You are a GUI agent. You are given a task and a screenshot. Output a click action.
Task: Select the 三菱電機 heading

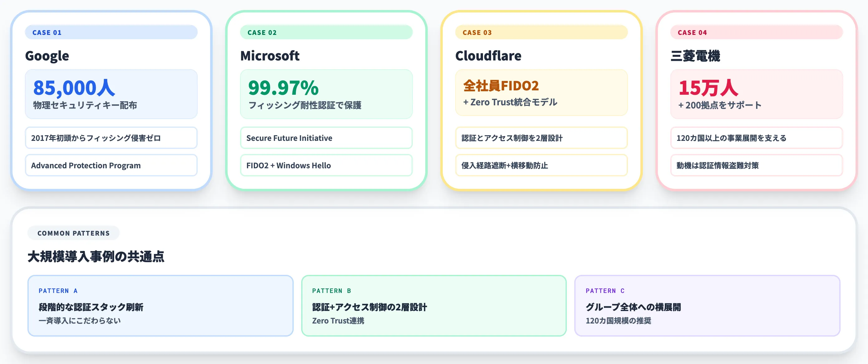(695, 56)
